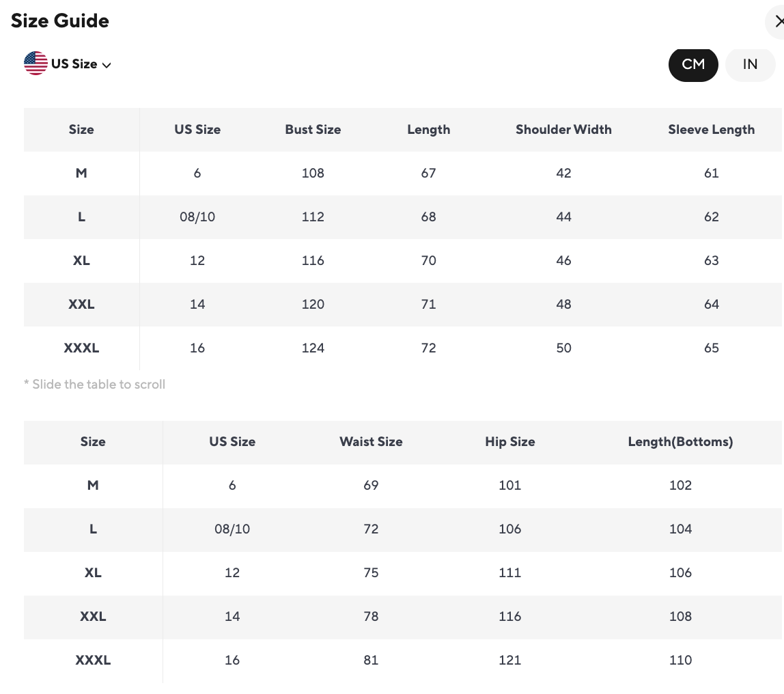Click the XL row label in the tops table
The width and height of the screenshot is (784, 694).
click(x=81, y=261)
